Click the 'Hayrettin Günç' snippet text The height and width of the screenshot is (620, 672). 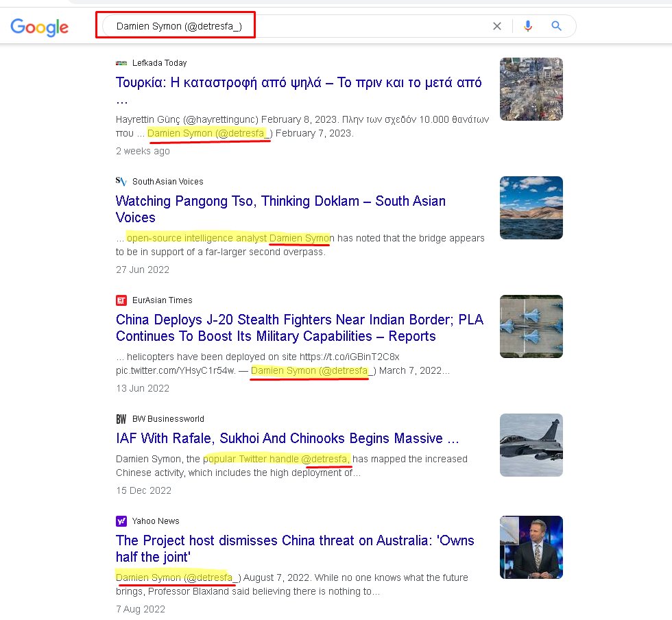tap(148, 119)
